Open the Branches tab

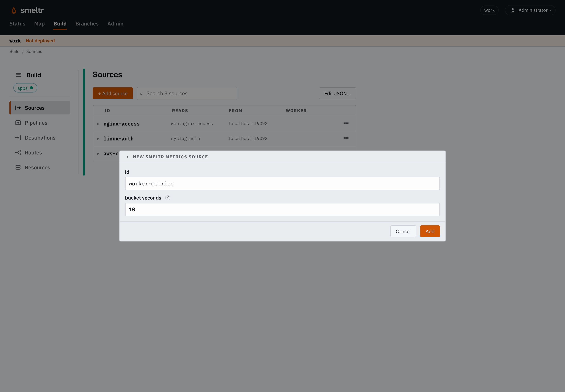(x=87, y=24)
